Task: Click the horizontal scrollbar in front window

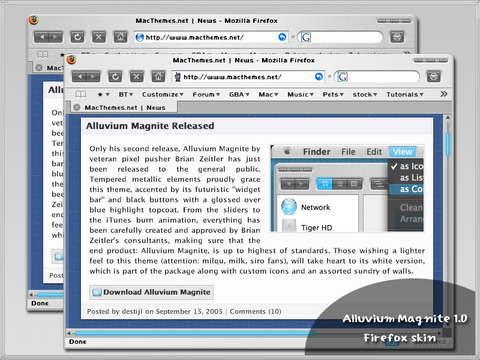Action: coord(255,333)
